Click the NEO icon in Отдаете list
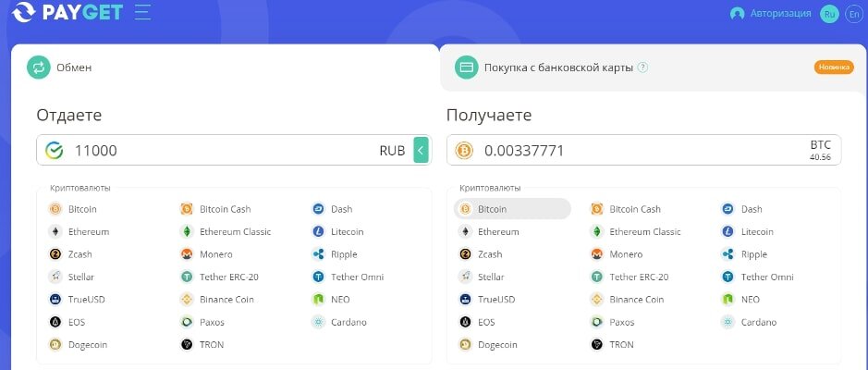The width and height of the screenshot is (868, 370). [x=318, y=300]
